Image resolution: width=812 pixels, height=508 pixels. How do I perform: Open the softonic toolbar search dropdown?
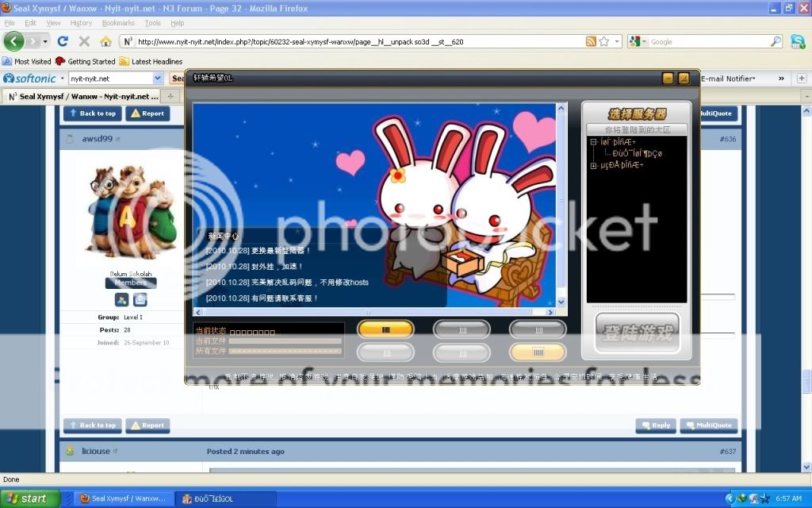click(x=158, y=79)
